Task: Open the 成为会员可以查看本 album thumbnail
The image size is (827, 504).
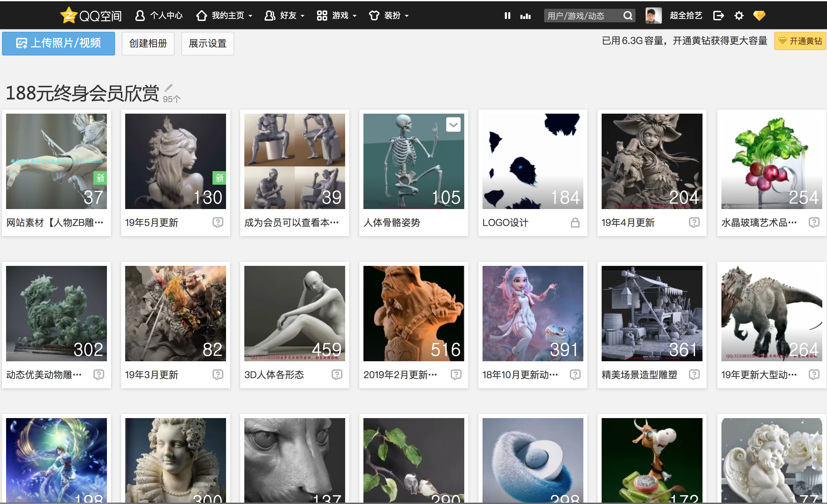Action: point(295,161)
